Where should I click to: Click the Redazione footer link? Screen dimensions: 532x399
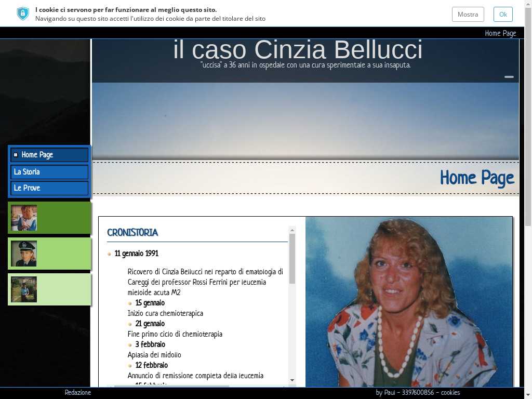tap(77, 393)
